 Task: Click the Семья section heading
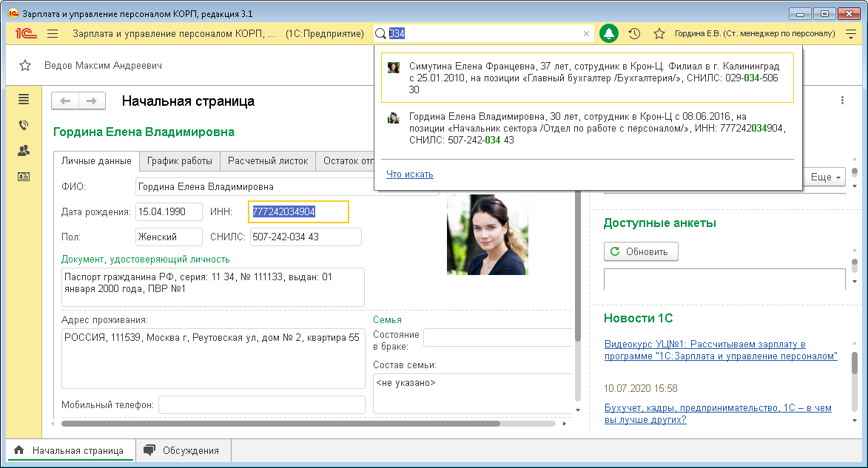pos(387,319)
